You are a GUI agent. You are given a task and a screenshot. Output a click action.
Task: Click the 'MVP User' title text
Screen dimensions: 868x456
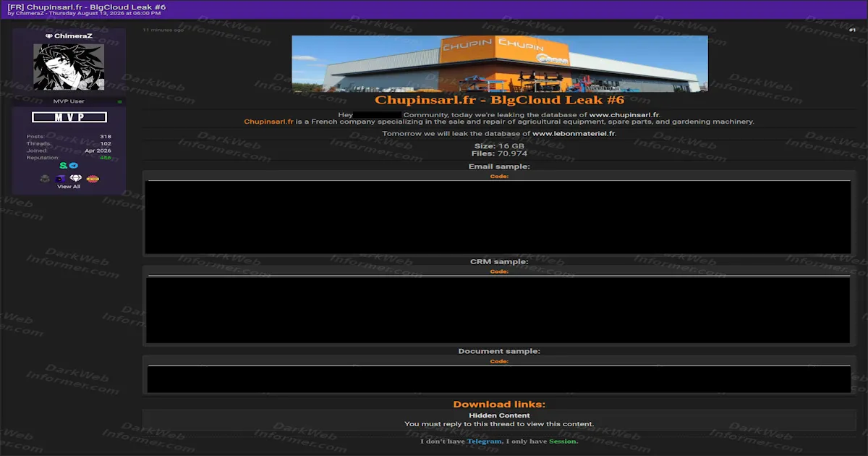pyautogui.click(x=69, y=101)
